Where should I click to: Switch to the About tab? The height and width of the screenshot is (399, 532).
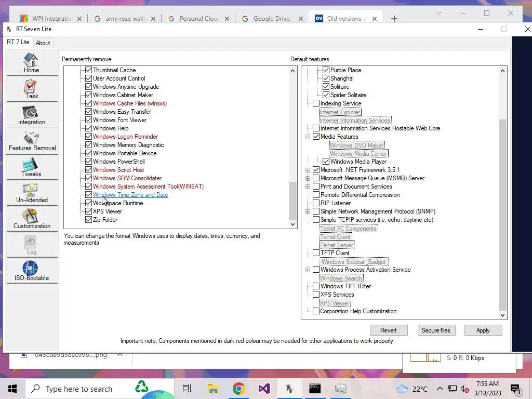[x=43, y=43]
